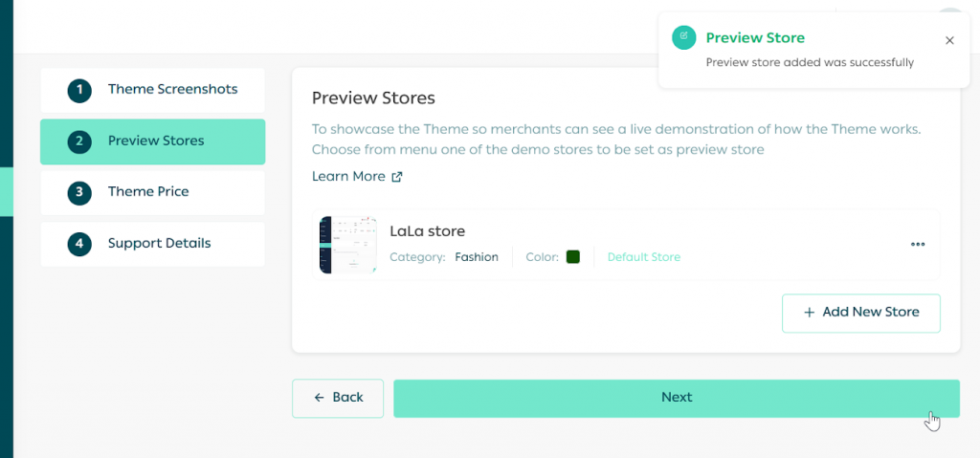Viewport: 980px width, 458px height.
Task: Select the Preview Stores step
Action: point(156,141)
